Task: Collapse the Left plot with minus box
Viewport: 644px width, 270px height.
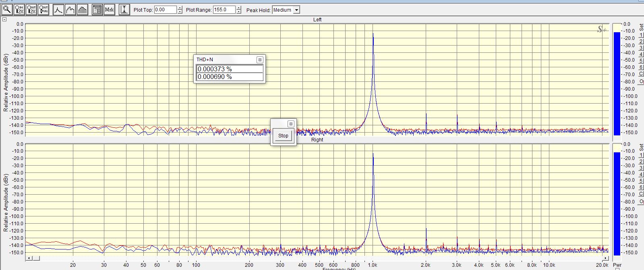Action: pos(4,19)
